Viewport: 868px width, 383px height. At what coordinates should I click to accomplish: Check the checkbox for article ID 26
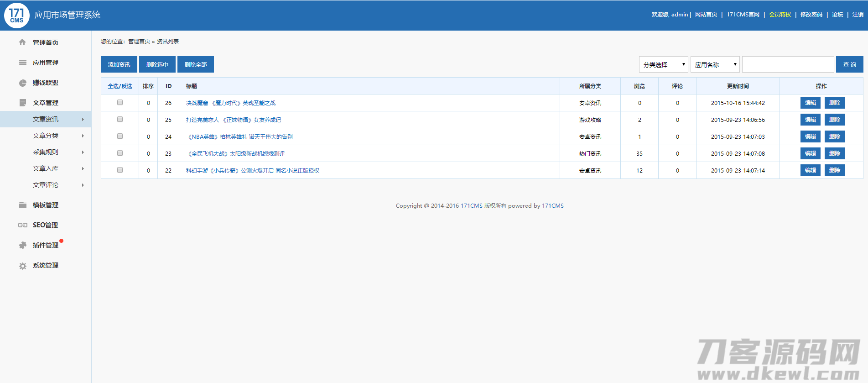pos(120,103)
